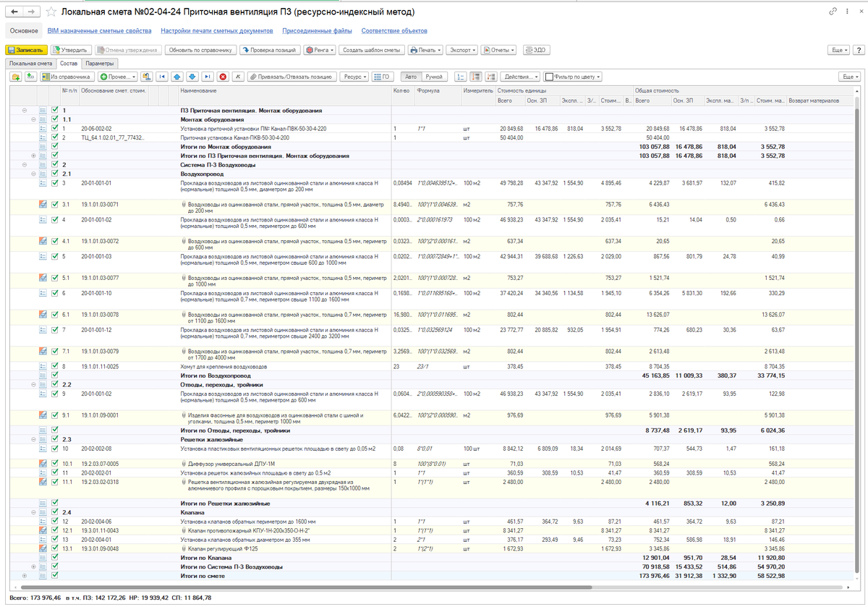Switch mode toggle to Ручной
Image resolution: width=868 pixels, height=607 pixels.
(x=434, y=76)
